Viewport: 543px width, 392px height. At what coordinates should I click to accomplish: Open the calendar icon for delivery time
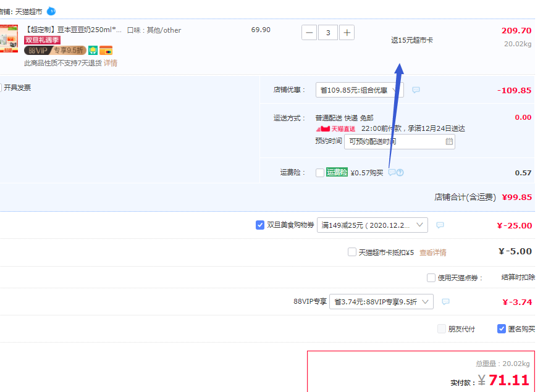tap(449, 141)
